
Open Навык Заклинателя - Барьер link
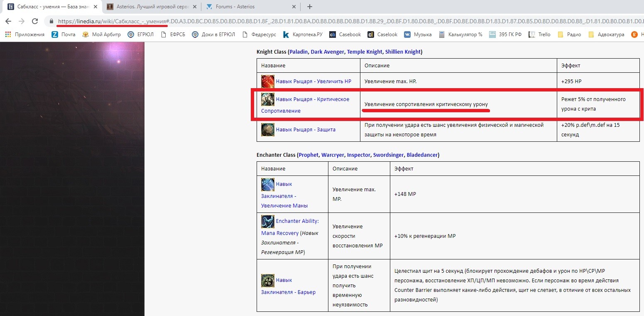coord(288,286)
